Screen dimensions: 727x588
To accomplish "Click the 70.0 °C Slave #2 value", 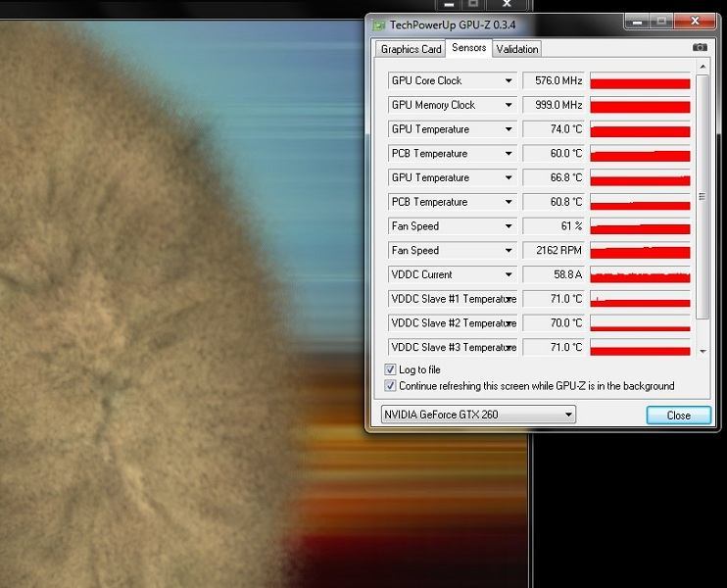I will pyautogui.click(x=554, y=323).
